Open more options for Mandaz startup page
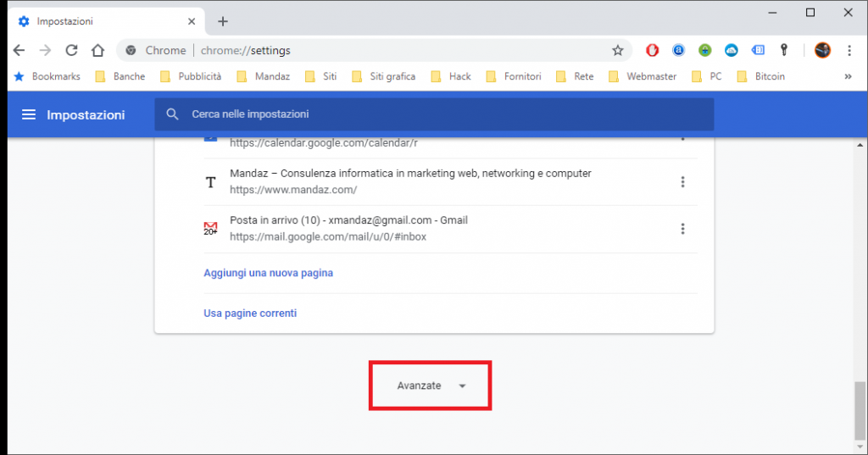868x455 pixels. point(682,182)
